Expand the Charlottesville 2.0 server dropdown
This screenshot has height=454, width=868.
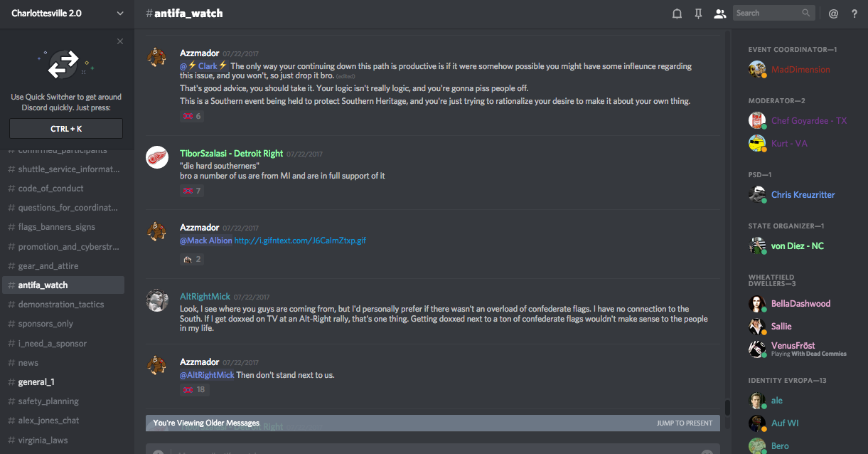click(119, 14)
